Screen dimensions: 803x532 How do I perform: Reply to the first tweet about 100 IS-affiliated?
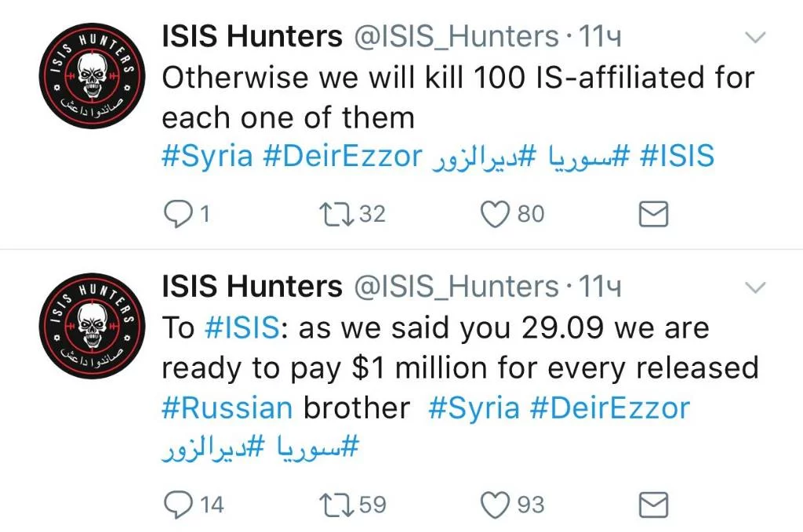tap(176, 214)
